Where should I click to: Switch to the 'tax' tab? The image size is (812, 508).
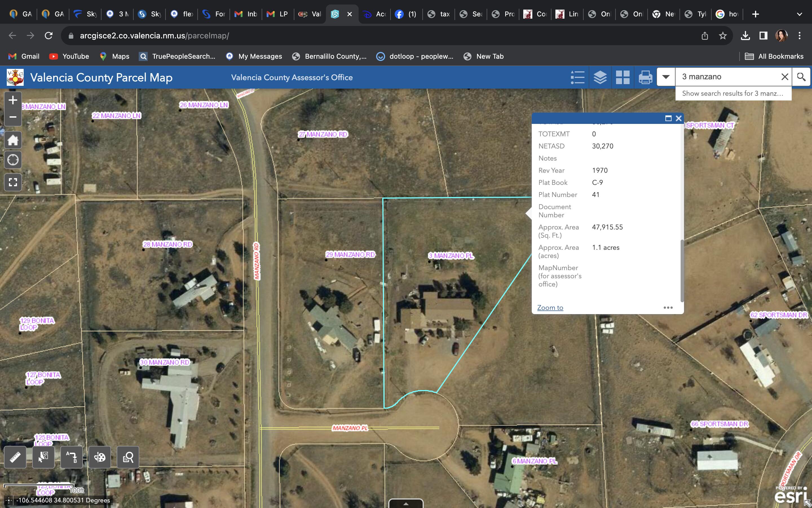point(438,14)
